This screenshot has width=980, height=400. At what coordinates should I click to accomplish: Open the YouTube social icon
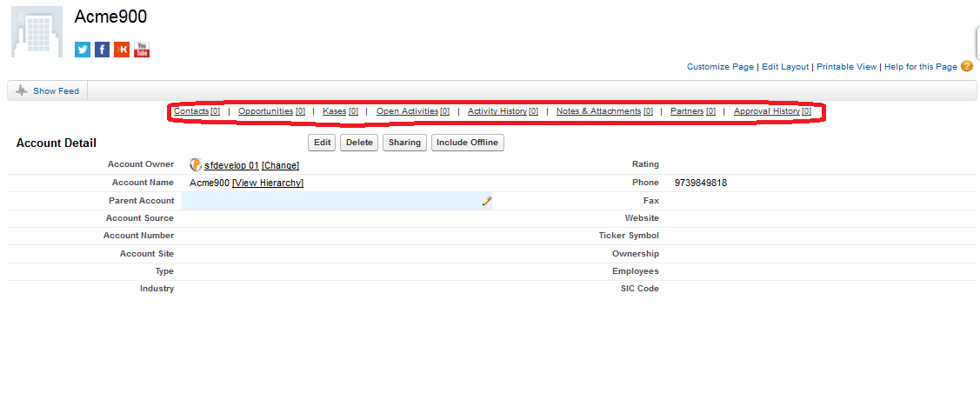coord(142,50)
